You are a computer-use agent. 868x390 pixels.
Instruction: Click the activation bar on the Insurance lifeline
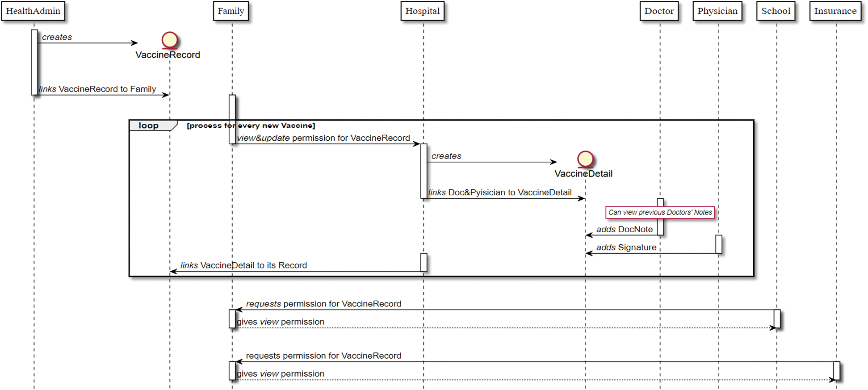click(x=837, y=371)
